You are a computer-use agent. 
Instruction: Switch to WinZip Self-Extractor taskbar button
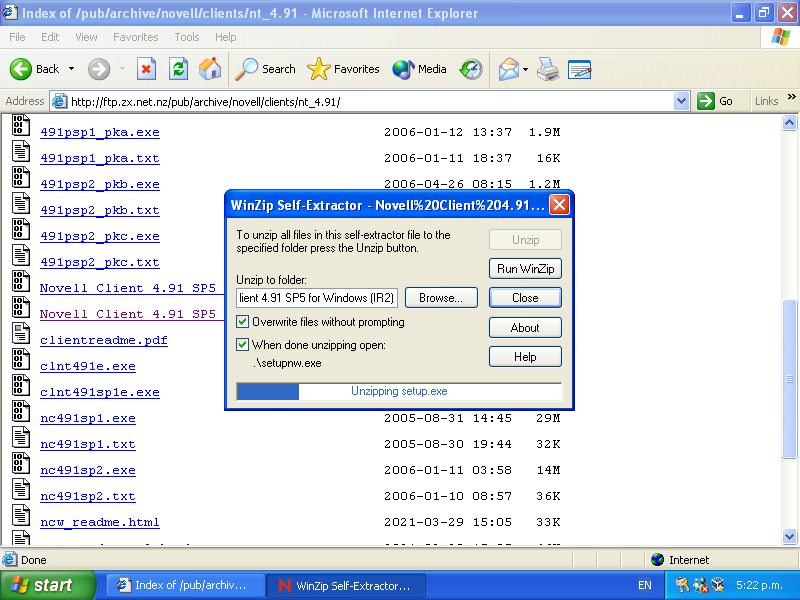(x=346, y=586)
